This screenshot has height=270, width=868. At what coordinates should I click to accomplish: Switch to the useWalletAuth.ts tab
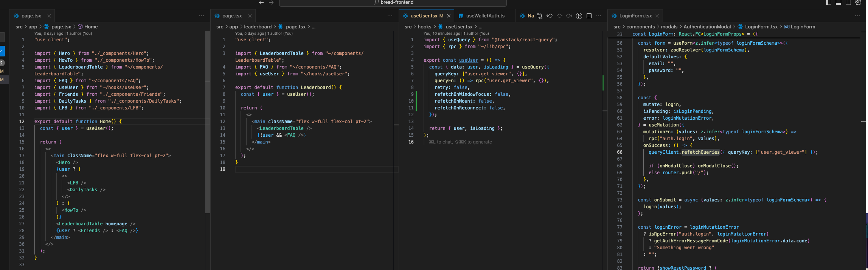pos(485,16)
